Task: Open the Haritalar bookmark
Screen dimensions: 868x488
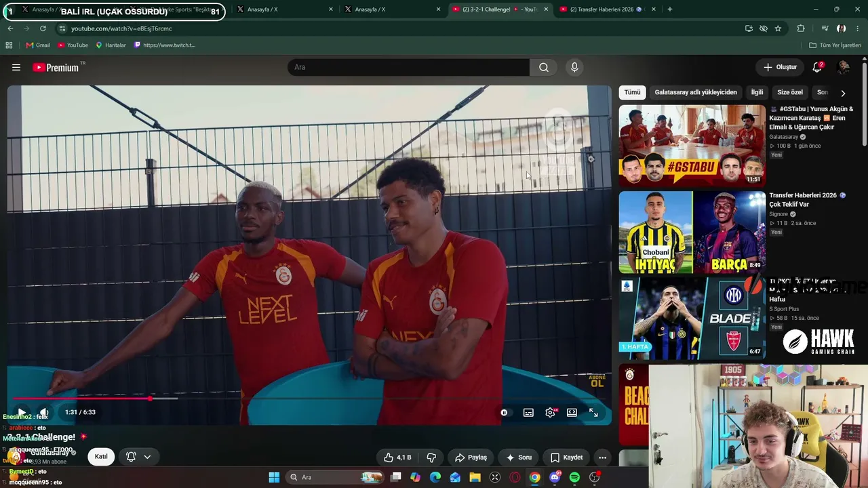Action: point(111,45)
